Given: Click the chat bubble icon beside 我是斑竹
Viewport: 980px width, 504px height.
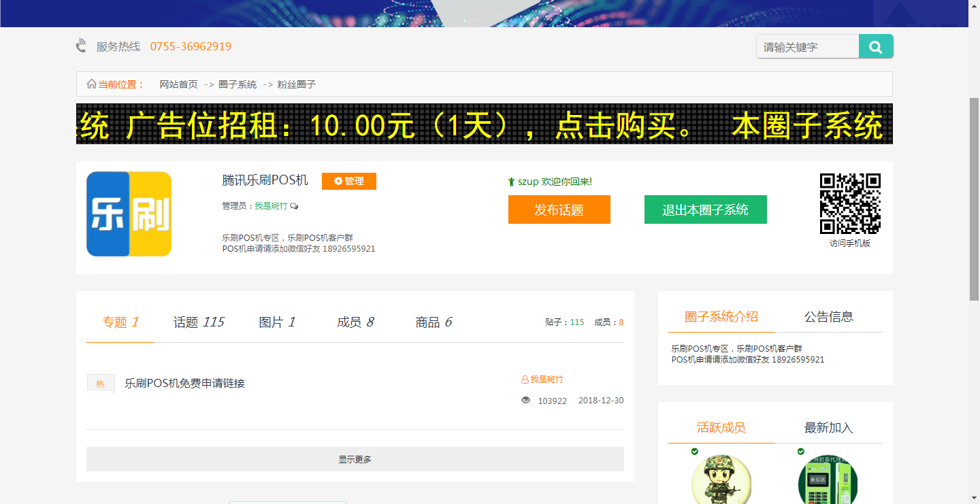Looking at the screenshot, I should pyautogui.click(x=294, y=206).
